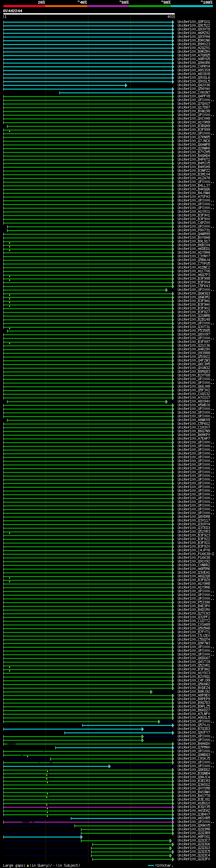
Task: Click the red ~20% identity legend bar
Action: pyautogui.click(x=24, y=6)
